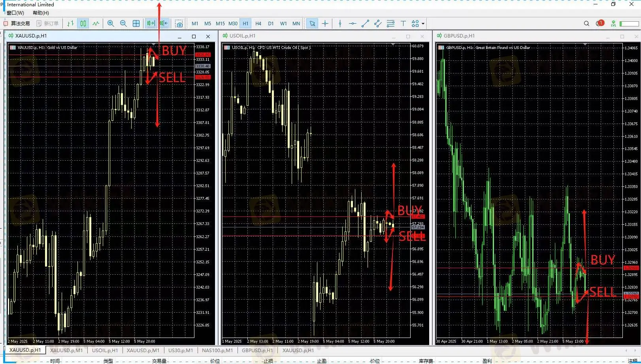
Task: Select the H4 timeframe button
Action: [x=258, y=24]
